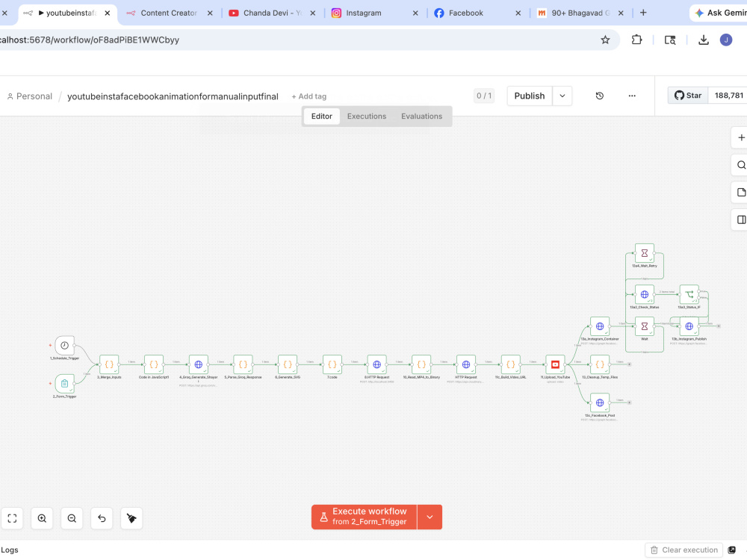747x560 pixels.
Task: Select the 11c_Build_Video_URL node
Action: coord(510,364)
